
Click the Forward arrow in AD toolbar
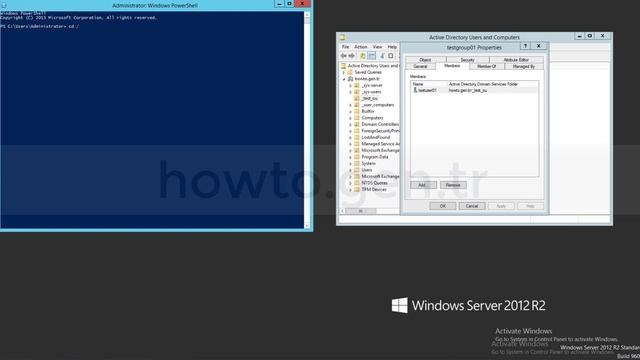point(351,56)
